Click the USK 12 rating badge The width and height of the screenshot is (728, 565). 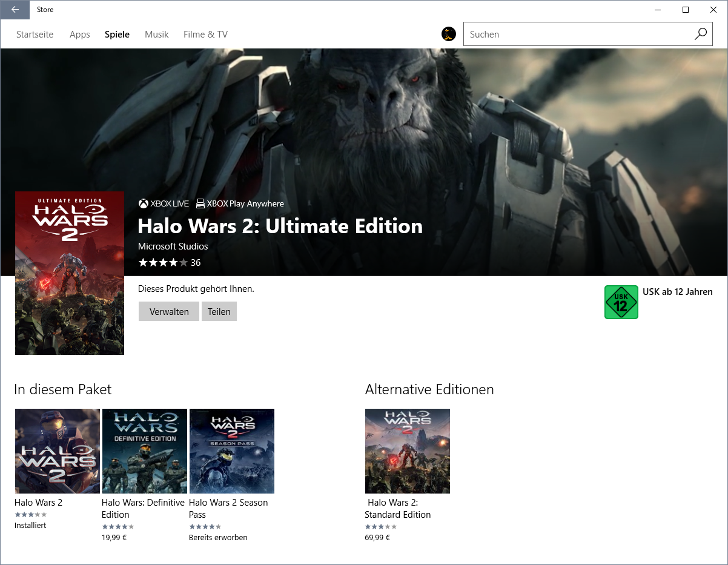pos(621,302)
